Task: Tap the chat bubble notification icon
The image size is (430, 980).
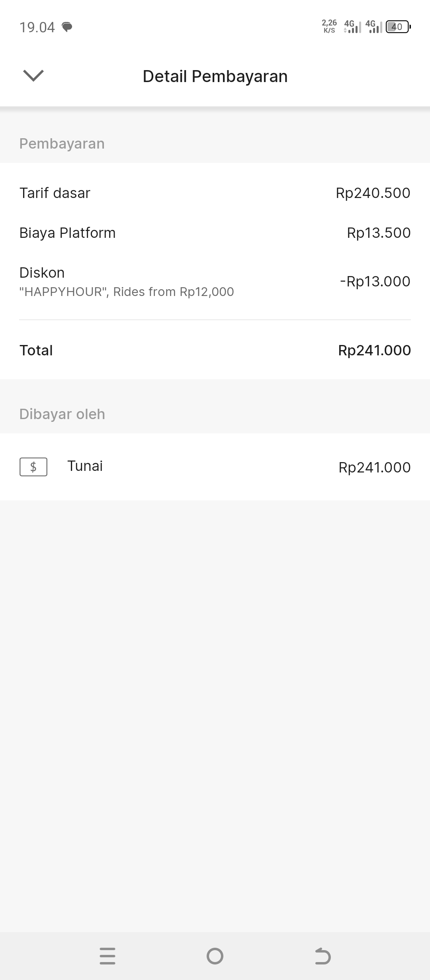Action: click(x=67, y=27)
